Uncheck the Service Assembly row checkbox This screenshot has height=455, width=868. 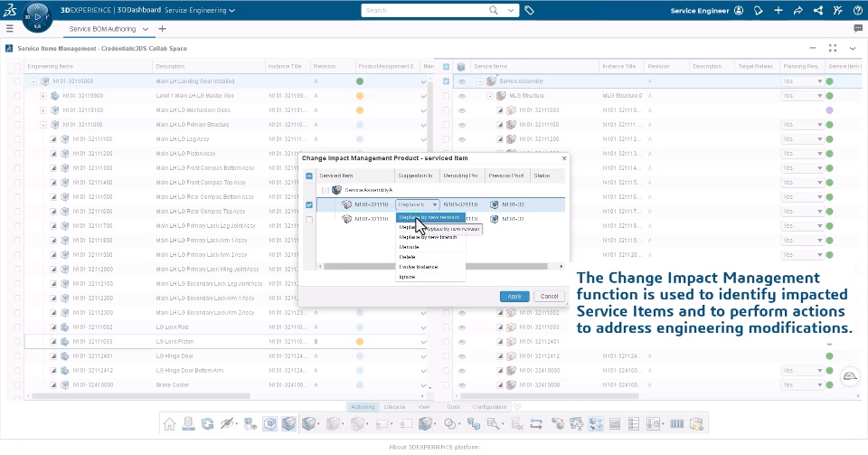pyautogui.click(x=446, y=81)
